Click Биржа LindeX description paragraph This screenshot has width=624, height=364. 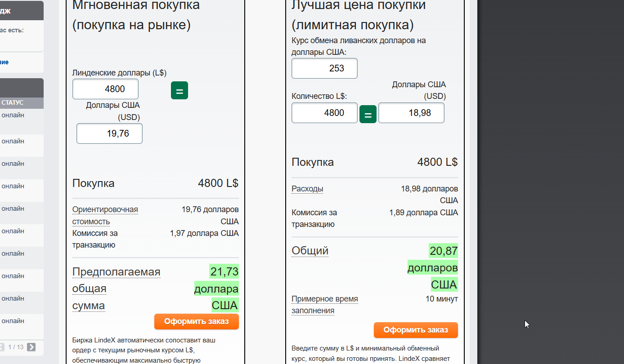tap(144, 350)
